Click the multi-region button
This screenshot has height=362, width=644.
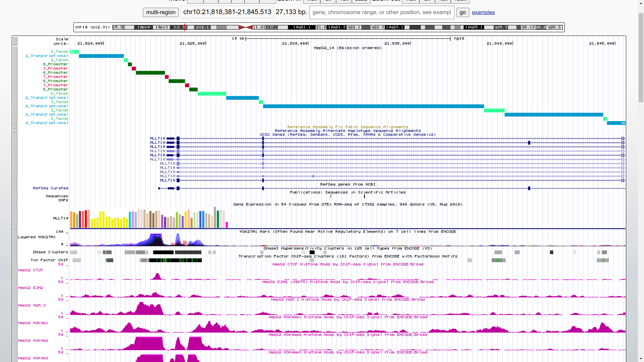pos(160,12)
